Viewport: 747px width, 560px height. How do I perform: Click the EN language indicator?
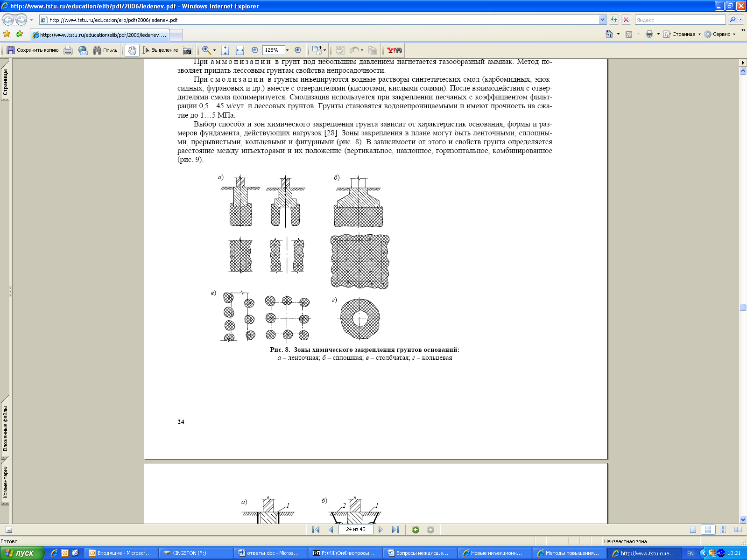click(691, 553)
